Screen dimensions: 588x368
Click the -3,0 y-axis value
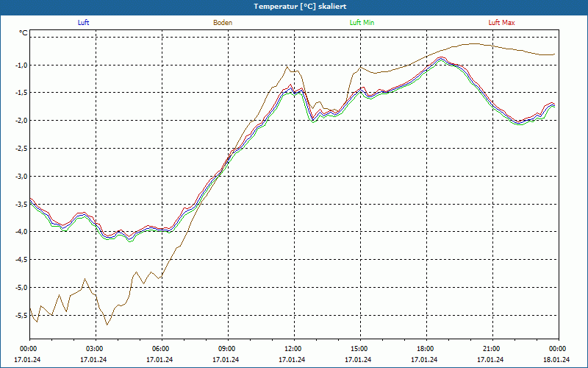[21, 176]
